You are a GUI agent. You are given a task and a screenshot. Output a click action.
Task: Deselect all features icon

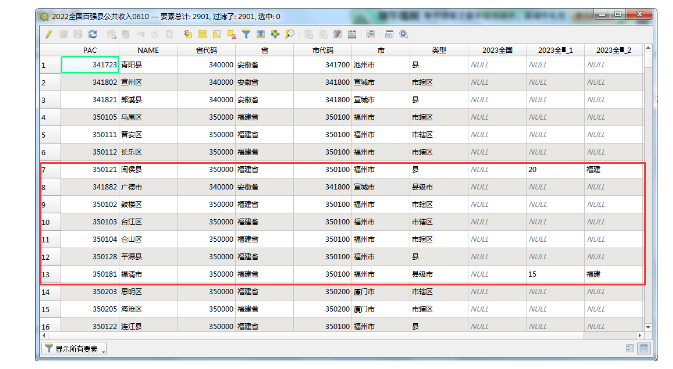232,34
